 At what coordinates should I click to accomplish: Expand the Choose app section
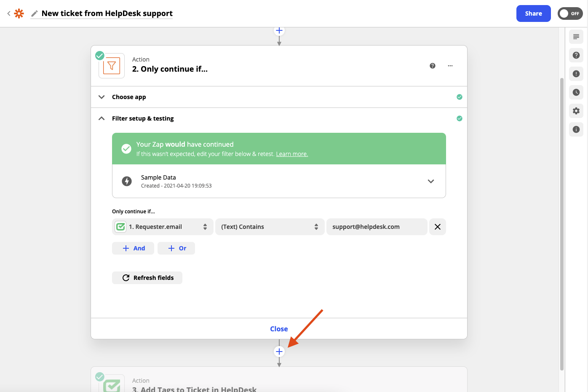(x=279, y=97)
